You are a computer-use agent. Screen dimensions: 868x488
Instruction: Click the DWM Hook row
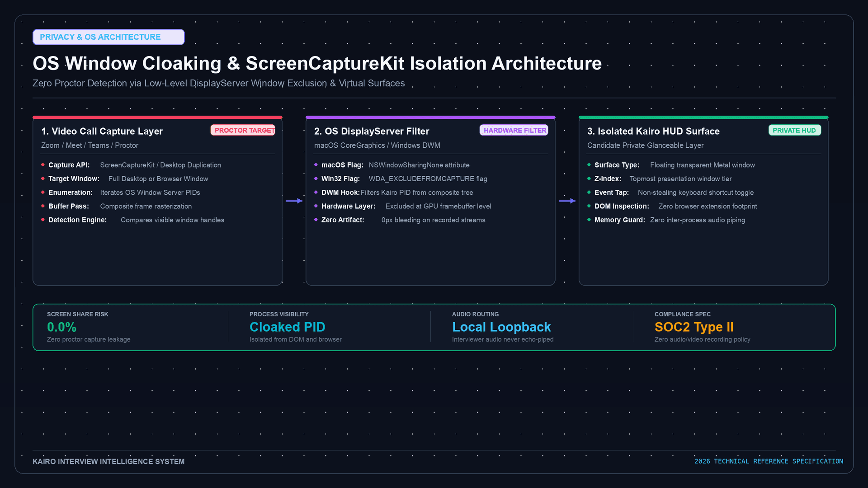[x=394, y=192]
